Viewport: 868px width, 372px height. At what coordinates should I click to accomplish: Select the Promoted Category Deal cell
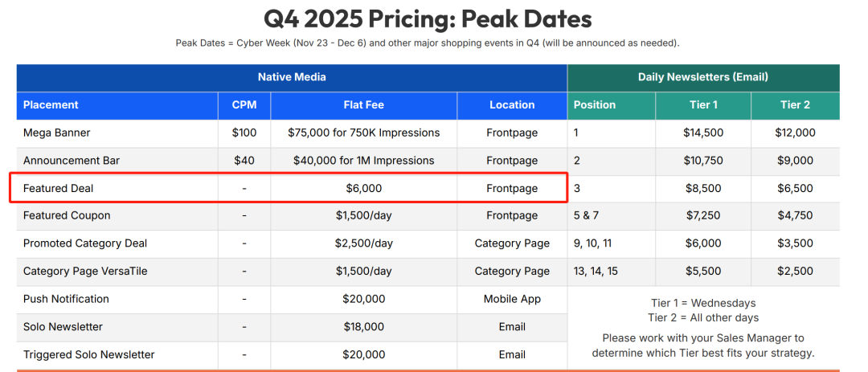tap(85, 243)
